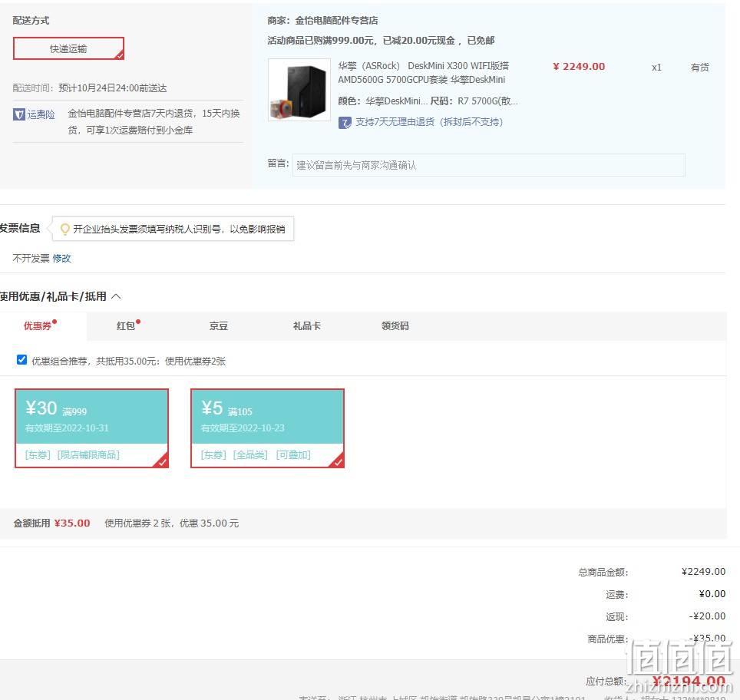Click the 有货 stock status
The image size is (740, 700).
[699, 68]
